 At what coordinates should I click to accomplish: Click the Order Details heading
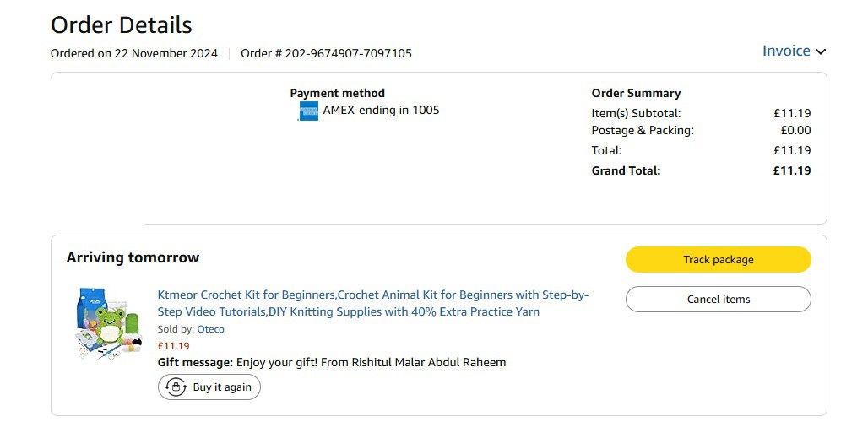coord(122,25)
